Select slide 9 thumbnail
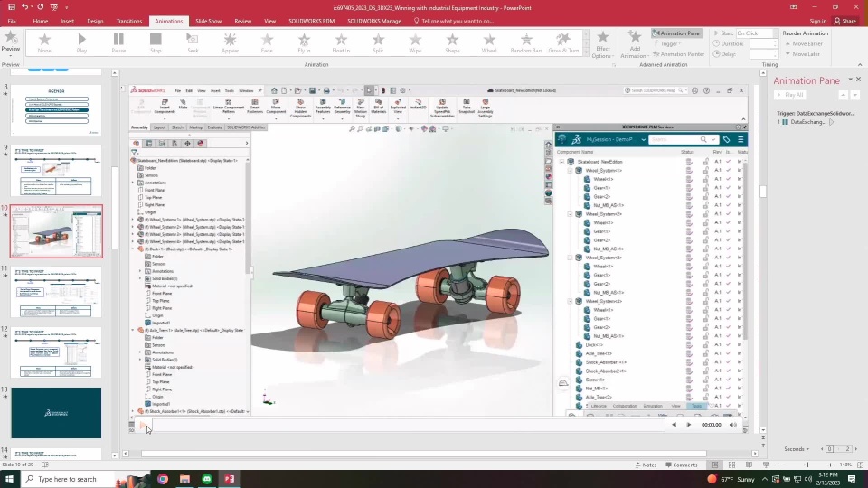The image size is (868, 488). pos(56,171)
